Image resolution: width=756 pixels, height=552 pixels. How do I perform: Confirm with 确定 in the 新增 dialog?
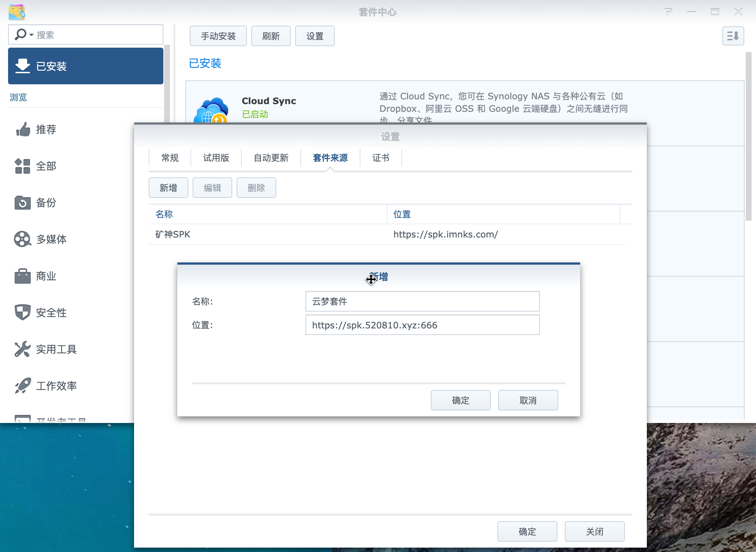click(x=461, y=400)
